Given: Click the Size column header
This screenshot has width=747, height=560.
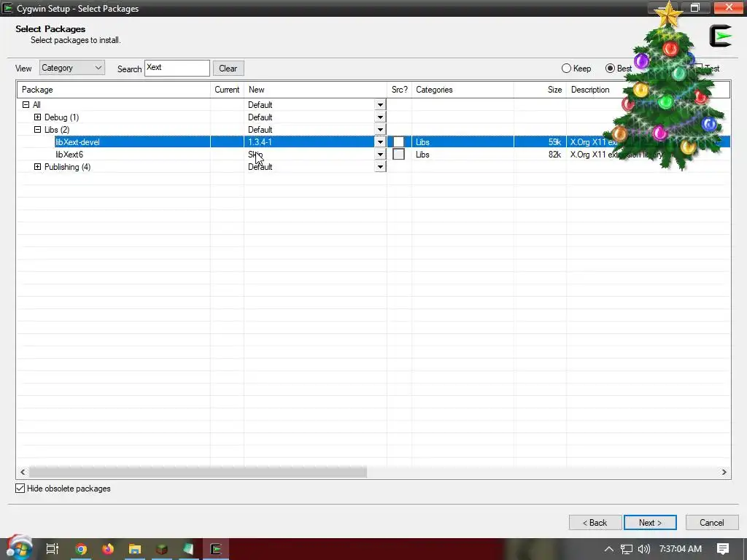Looking at the screenshot, I should click(x=541, y=90).
